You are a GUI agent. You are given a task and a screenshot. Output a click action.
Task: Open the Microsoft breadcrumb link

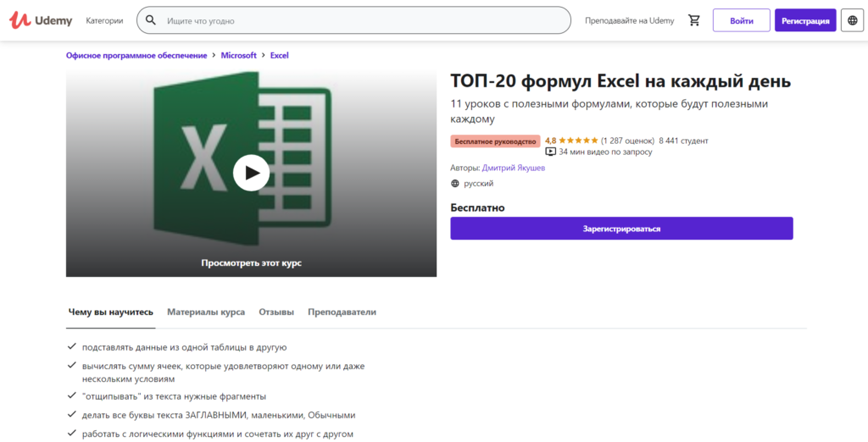pos(238,55)
